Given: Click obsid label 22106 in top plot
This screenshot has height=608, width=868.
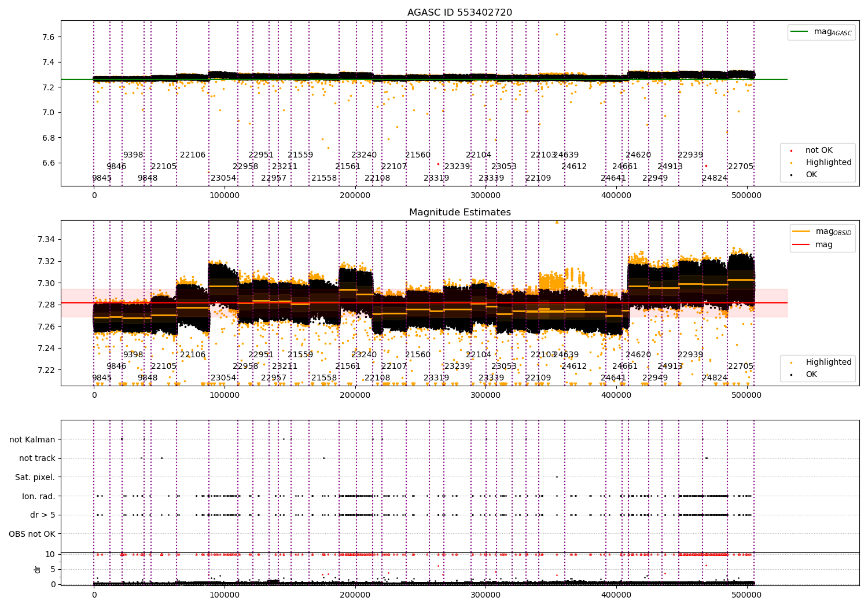Looking at the screenshot, I should coord(193,155).
